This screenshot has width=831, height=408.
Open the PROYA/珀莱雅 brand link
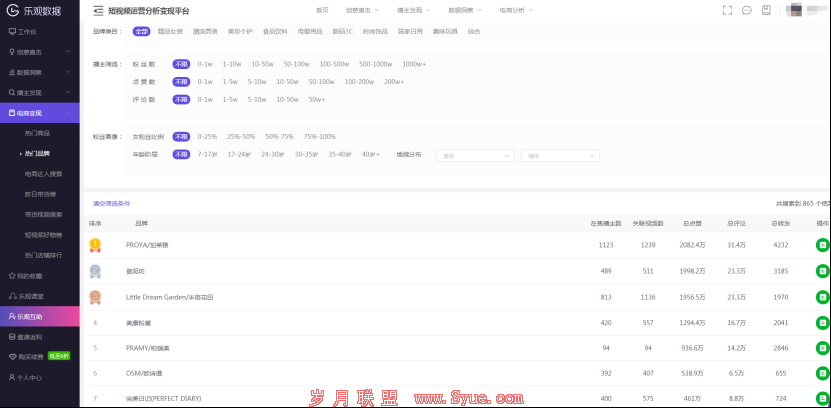[147, 245]
